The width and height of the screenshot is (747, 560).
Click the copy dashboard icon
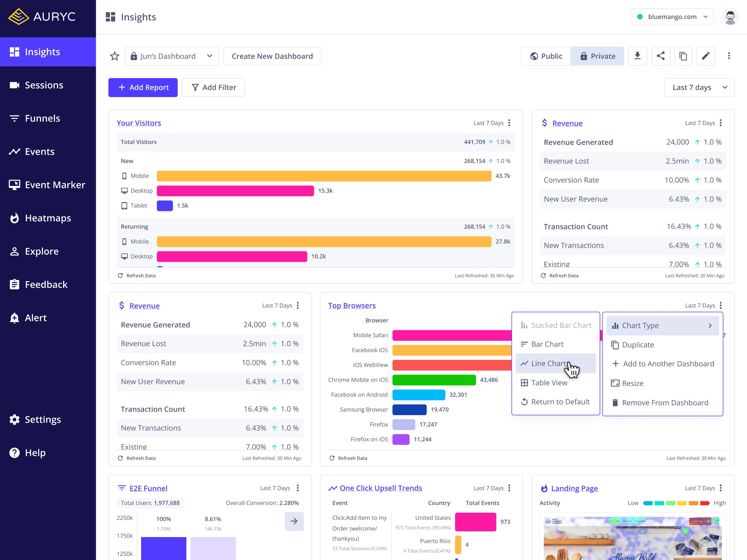tap(683, 56)
